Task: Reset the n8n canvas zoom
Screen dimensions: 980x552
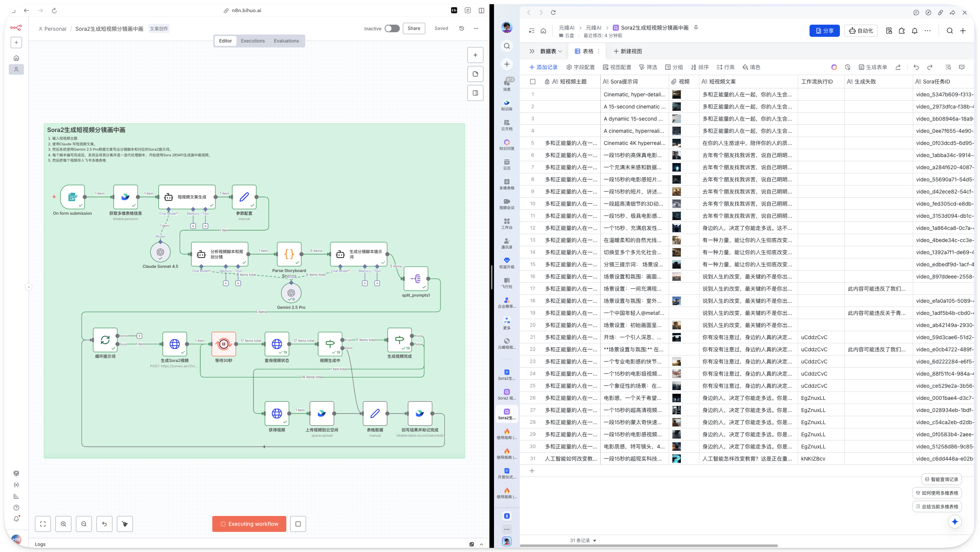Action: coord(105,524)
